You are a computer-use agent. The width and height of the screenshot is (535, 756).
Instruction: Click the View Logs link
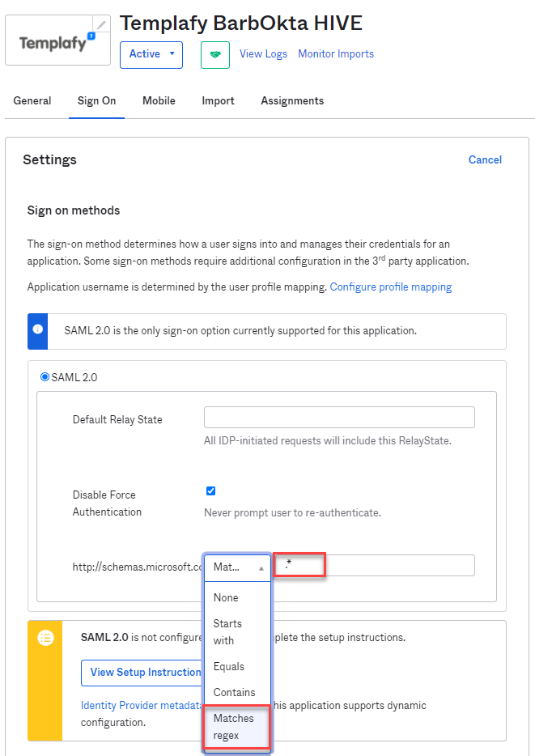[x=263, y=54]
